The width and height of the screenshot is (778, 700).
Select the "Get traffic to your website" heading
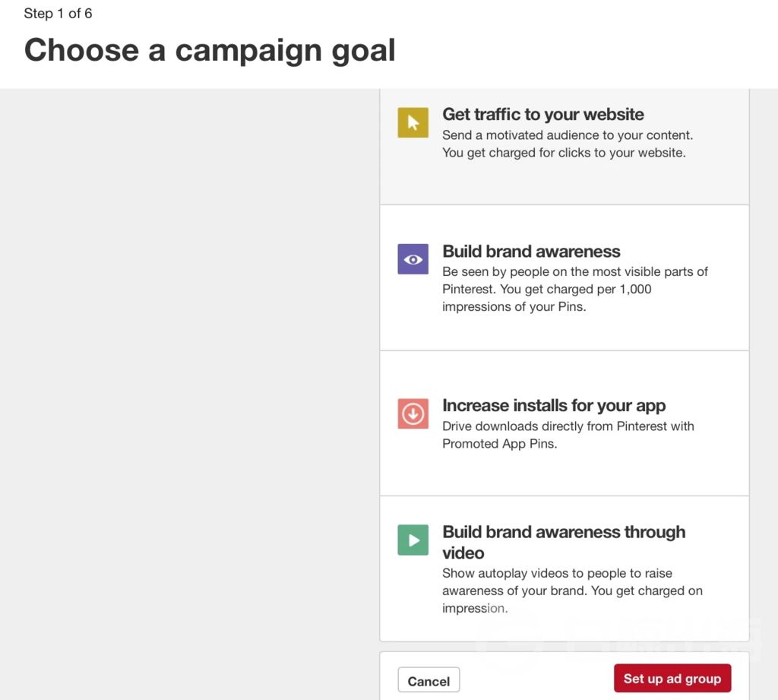(x=542, y=115)
